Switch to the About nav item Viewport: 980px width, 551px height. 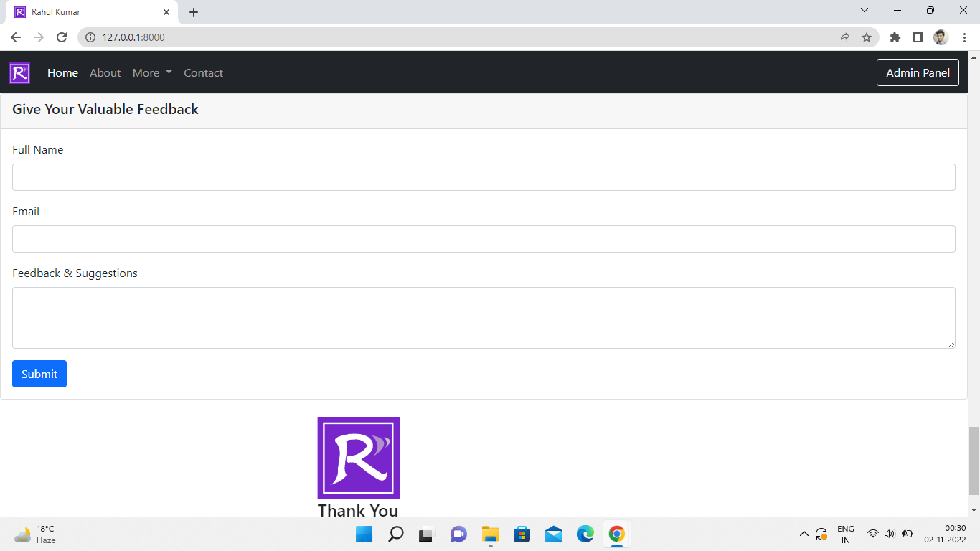pos(105,72)
